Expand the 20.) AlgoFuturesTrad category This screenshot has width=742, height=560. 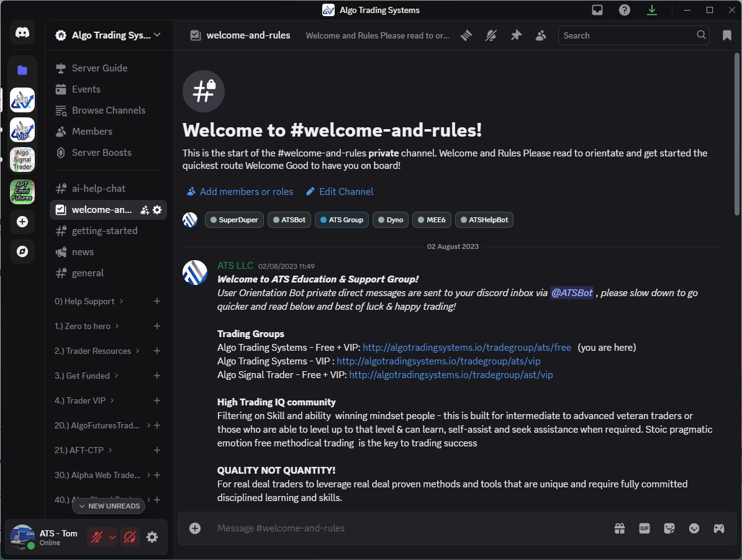point(102,426)
